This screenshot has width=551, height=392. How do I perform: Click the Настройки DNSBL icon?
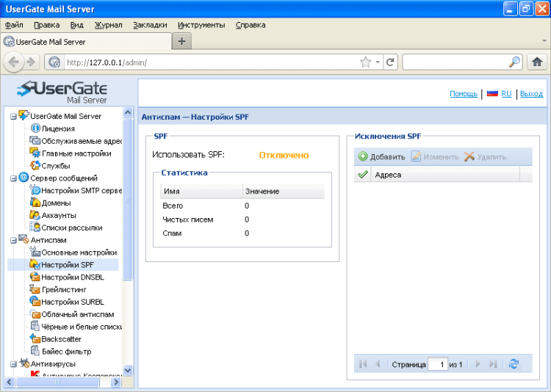point(35,277)
